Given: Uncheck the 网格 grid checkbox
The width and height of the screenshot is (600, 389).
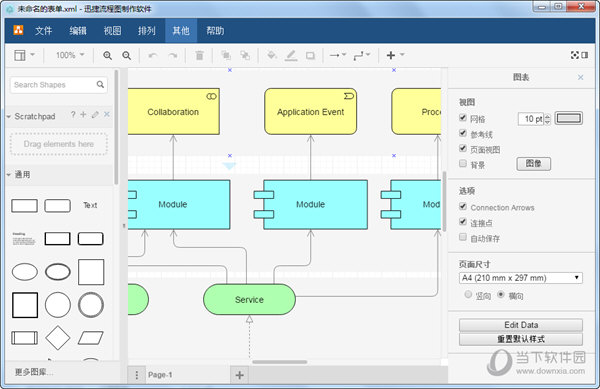Looking at the screenshot, I should pyautogui.click(x=463, y=118).
